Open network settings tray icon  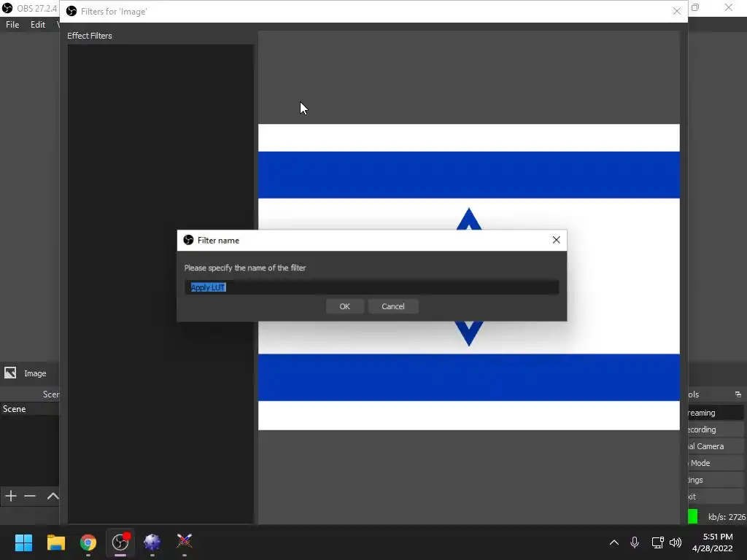coord(658,542)
